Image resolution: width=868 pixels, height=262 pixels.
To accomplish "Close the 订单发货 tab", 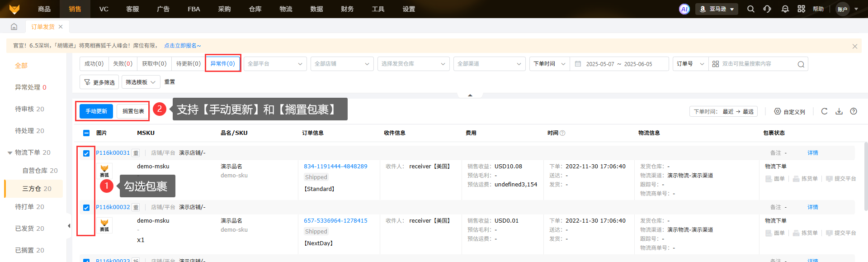I will pos(61,27).
